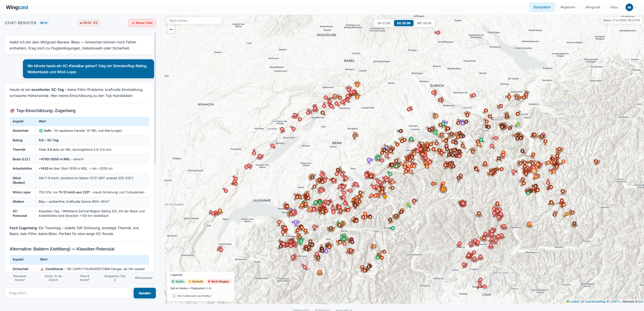Select the MO 29.06 date tab

(x=424, y=23)
